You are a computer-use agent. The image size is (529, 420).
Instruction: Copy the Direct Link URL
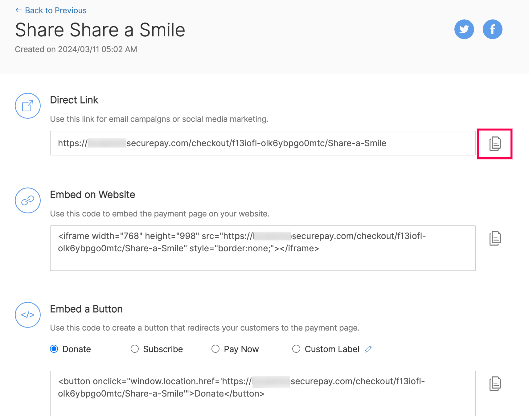click(x=494, y=143)
